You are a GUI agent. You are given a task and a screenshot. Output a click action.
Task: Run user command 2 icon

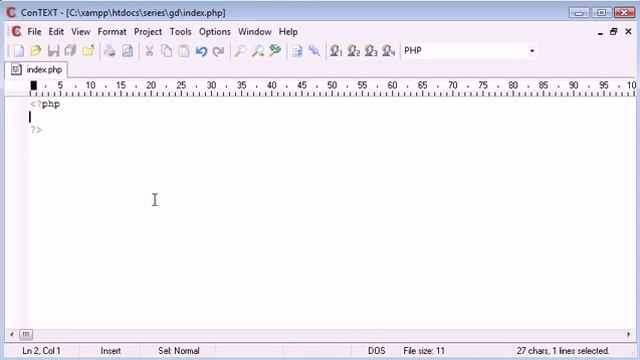(x=353, y=51)
